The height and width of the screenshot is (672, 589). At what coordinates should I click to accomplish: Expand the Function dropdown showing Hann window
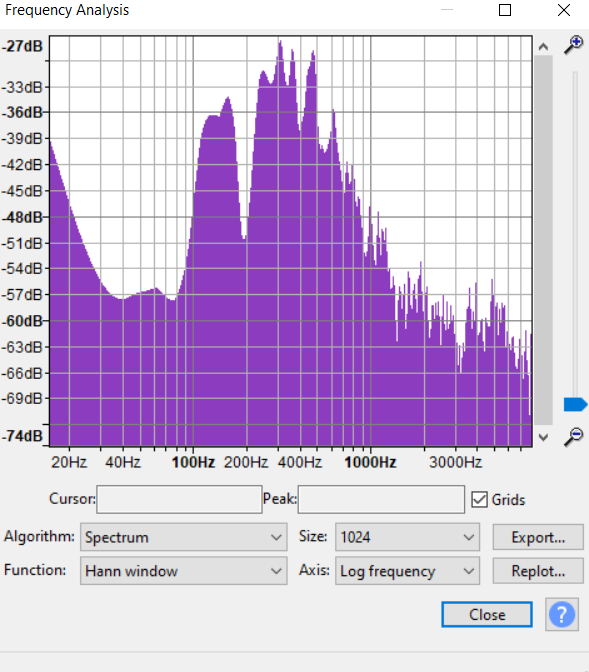[183, 570]
